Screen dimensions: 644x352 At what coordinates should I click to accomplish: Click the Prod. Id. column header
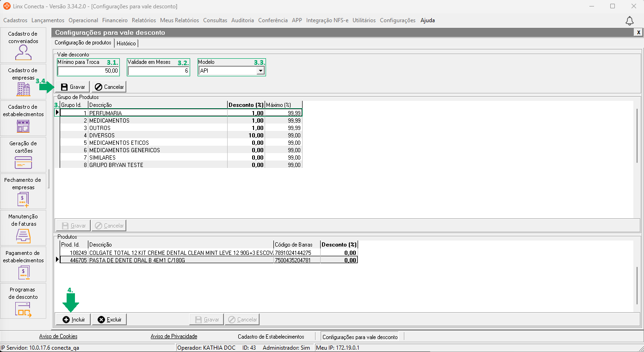tap(74, 245)
